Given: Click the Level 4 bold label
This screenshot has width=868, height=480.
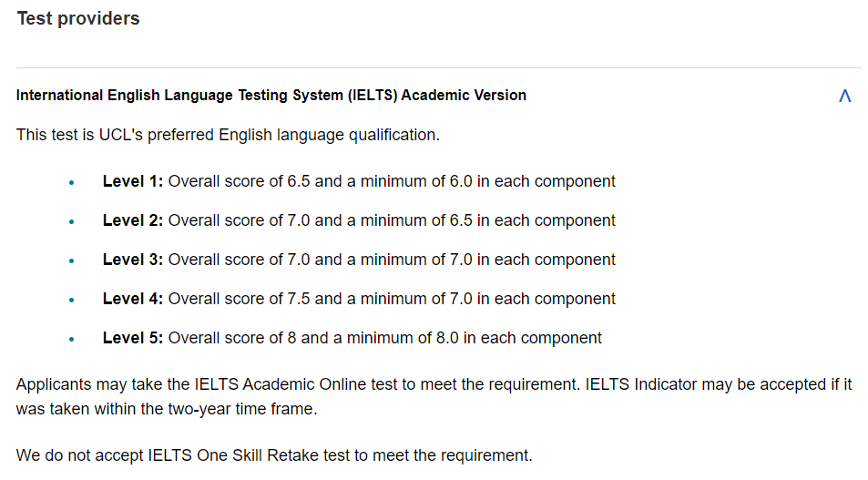Looking at the screenshot, I should tap(133, 299).
